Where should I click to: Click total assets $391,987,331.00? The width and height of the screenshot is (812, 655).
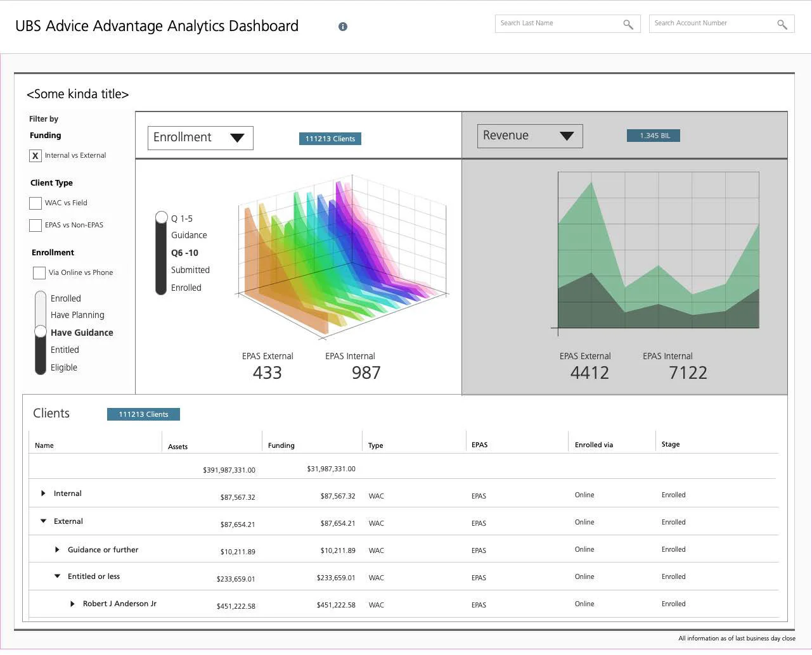point(229,470)
